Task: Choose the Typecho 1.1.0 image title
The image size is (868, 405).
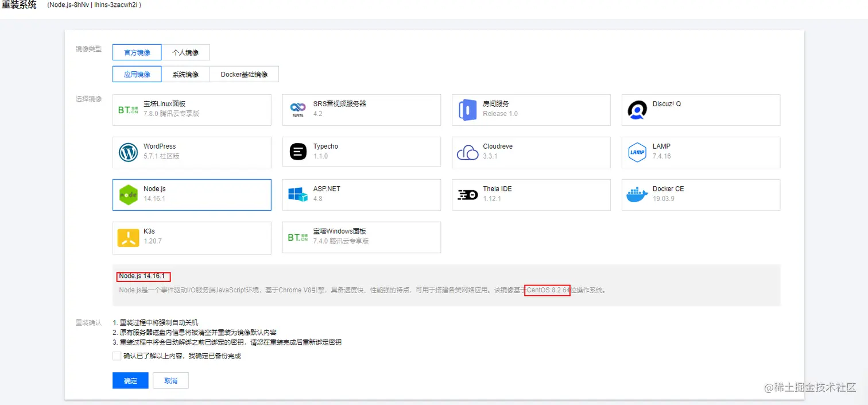Action: coord(325,146)
